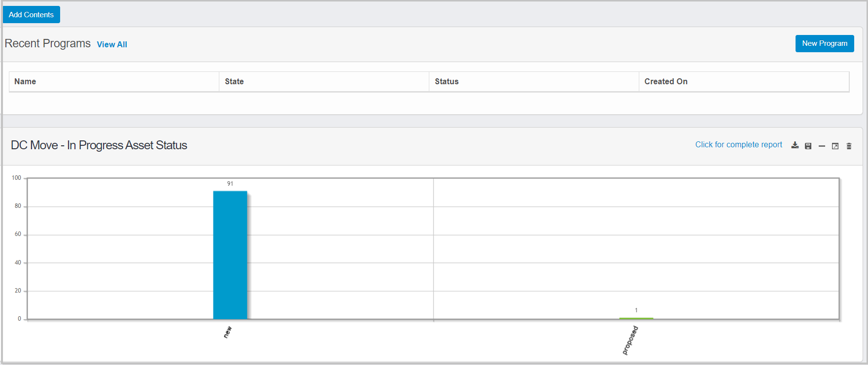Click the DC Move panel title

pos(99,145)
